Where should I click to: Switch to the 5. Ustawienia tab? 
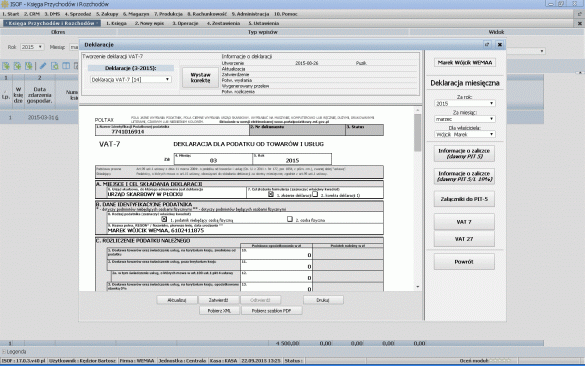264,23
